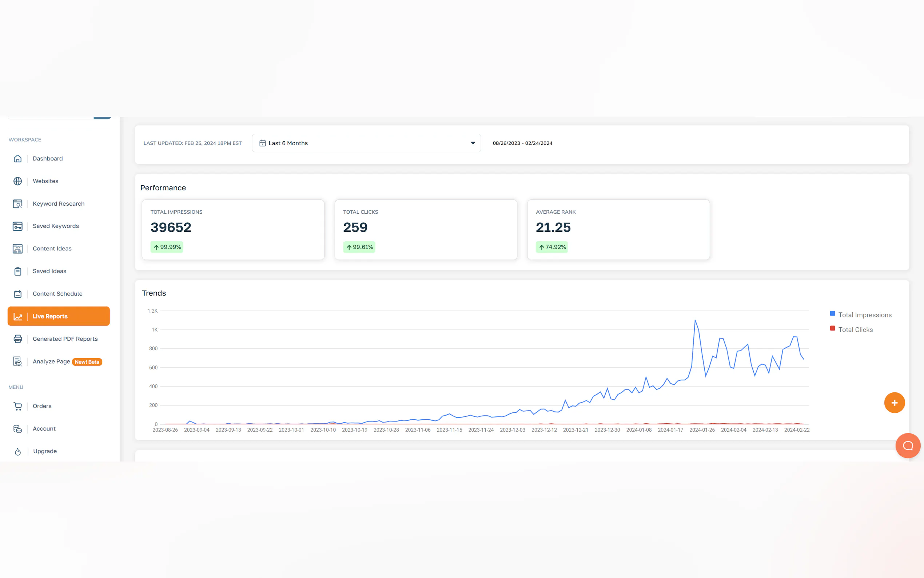The width and height of the screenshot is (924, 578).
Task: Click the blue Total Impressions color square
Action: (x=832, y=313)
